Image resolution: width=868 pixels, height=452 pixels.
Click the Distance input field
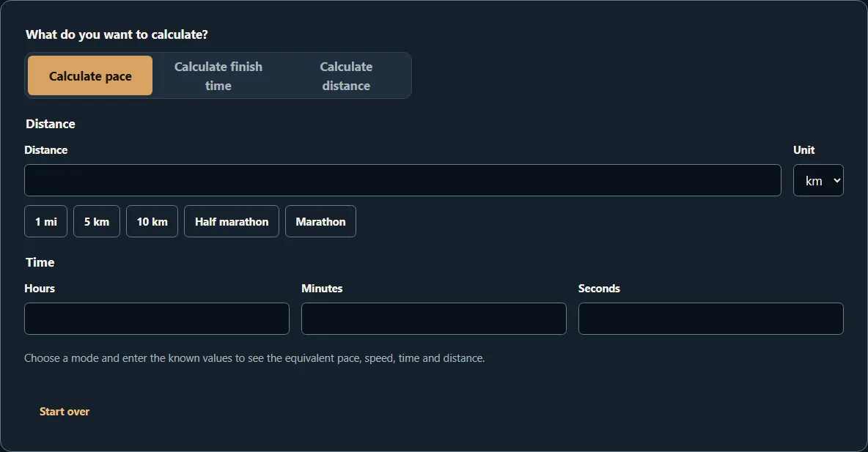[402, 179]
